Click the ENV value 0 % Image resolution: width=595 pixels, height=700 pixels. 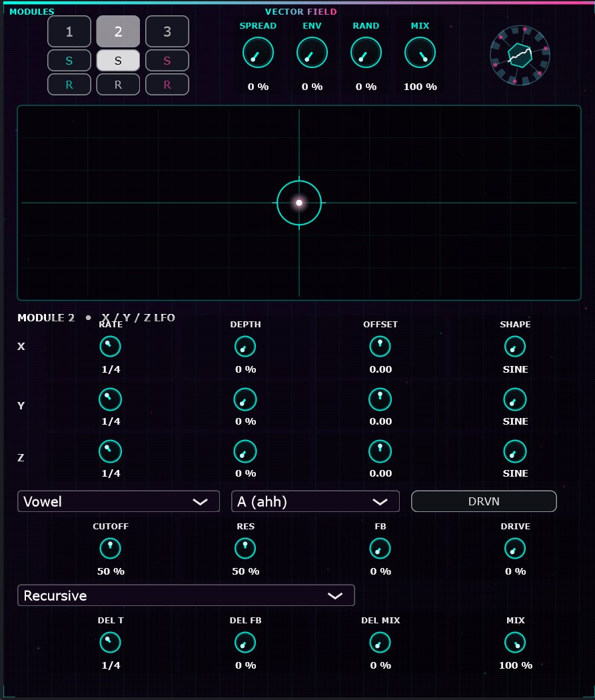312,87
